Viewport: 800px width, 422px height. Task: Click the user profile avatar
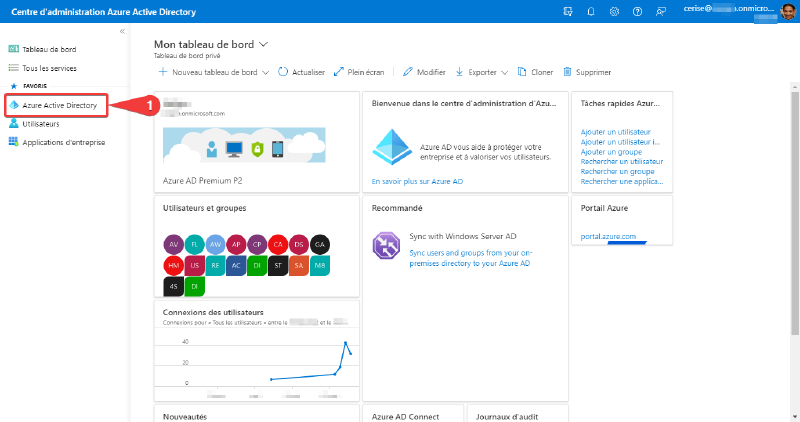(788, 11)
